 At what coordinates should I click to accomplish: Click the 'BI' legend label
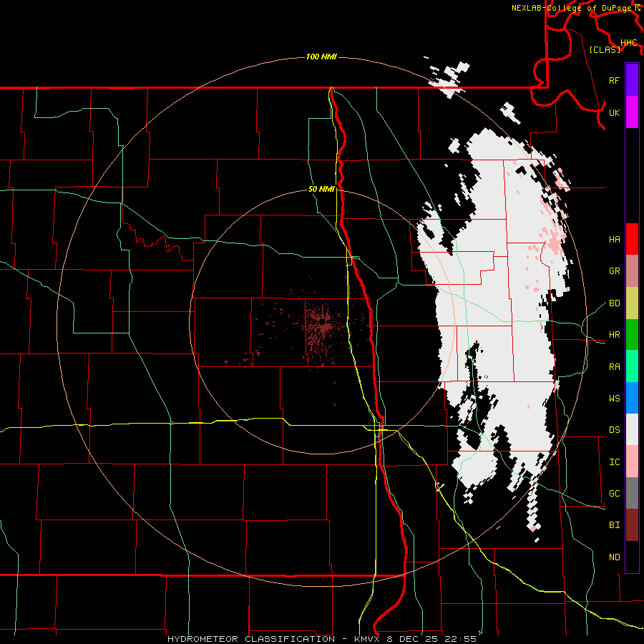[614, 525]
